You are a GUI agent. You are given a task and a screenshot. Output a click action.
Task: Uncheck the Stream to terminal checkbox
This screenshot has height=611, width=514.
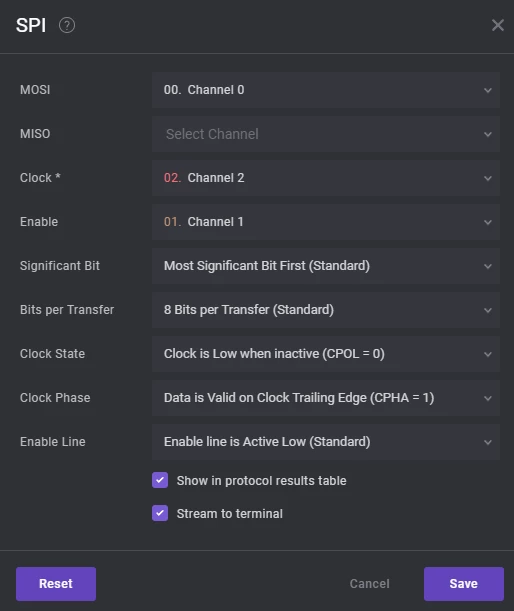160,513
